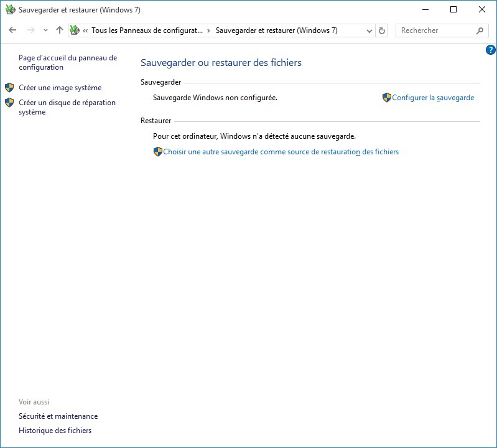Click shield icon beside Créer une image système

(9, 88)
